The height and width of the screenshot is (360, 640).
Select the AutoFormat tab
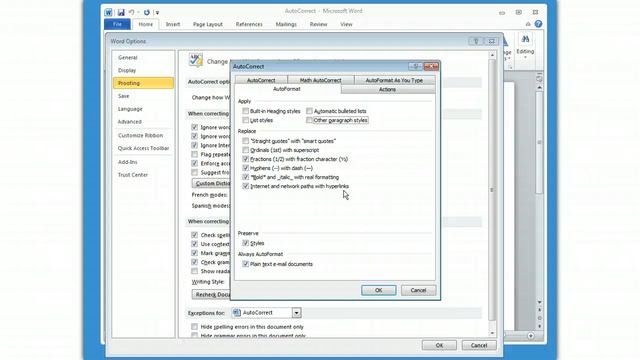coord(287,89)
